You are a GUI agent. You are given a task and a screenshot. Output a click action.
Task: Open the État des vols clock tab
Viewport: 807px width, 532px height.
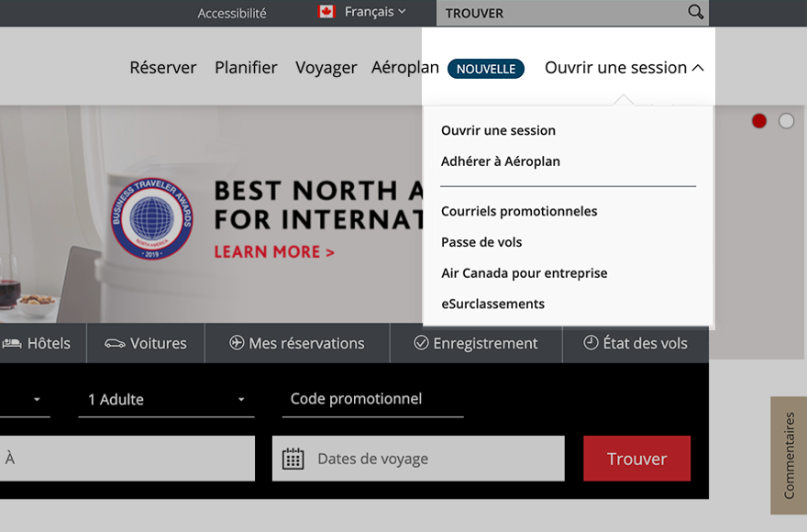click(x=636, y=343)
